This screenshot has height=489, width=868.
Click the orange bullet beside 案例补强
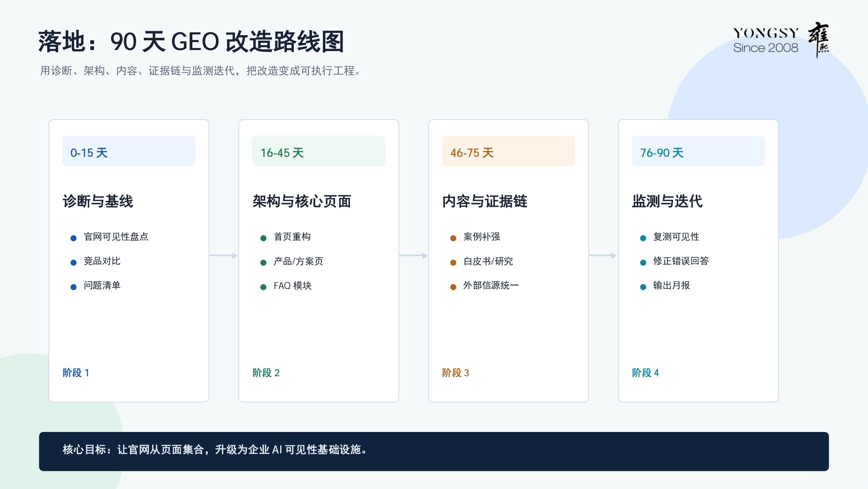coord(453,238)
